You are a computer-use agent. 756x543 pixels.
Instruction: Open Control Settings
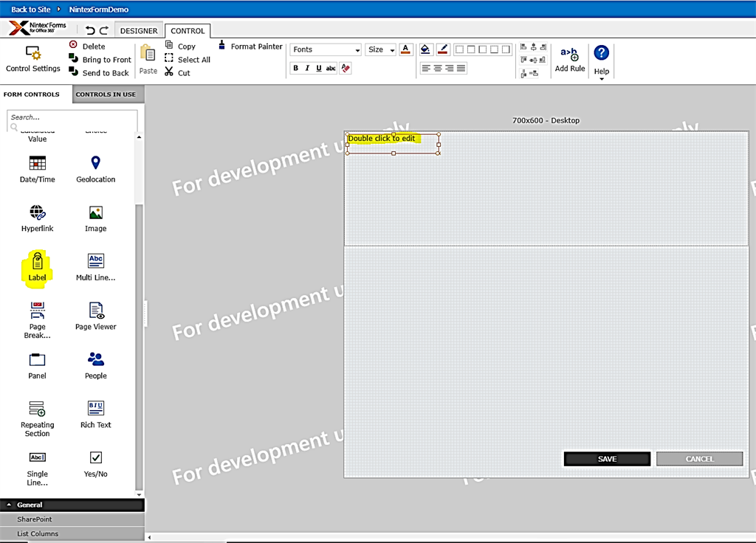[x=32, y=59]
